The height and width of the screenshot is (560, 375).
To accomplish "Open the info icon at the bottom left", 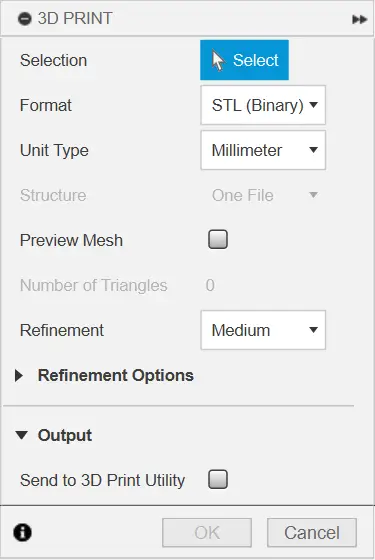I will coord(22,532).
